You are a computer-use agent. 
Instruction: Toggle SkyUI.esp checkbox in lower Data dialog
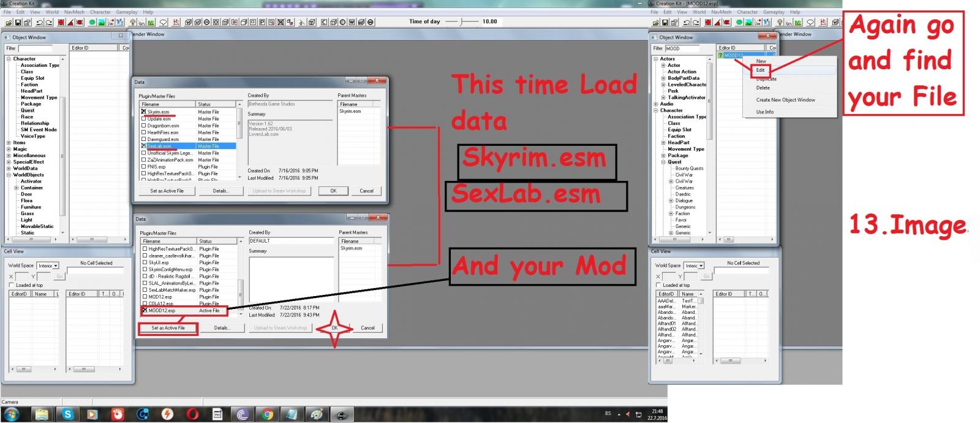click(x=145, y=262)
